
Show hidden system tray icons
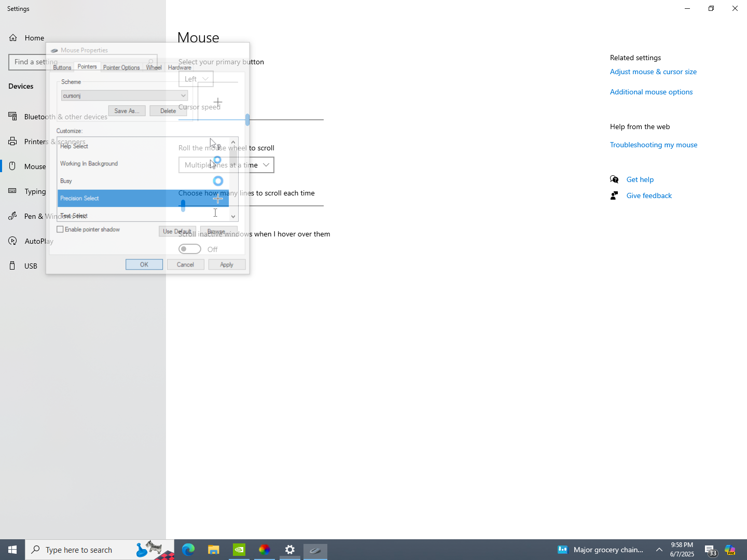659,550
